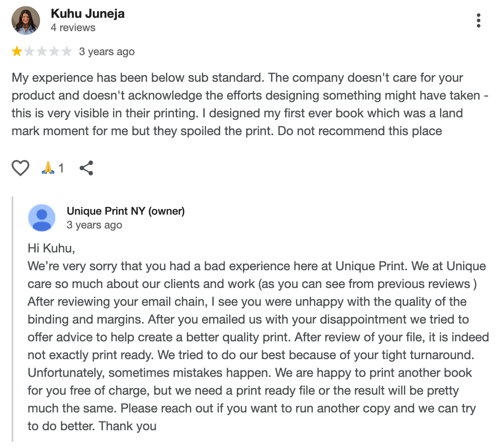
Task: Open Kuhu Juneja's profile photo
Action: tap(26, 20)
